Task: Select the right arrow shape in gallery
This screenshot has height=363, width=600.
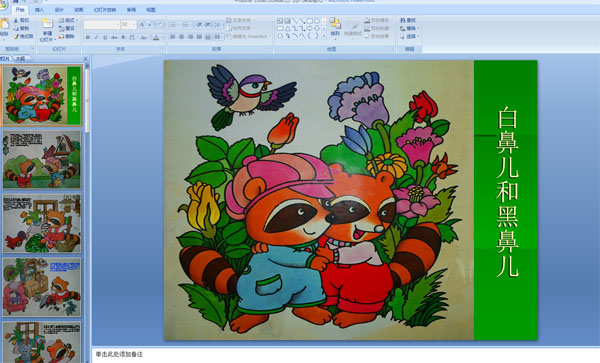Action: point(310,28)
